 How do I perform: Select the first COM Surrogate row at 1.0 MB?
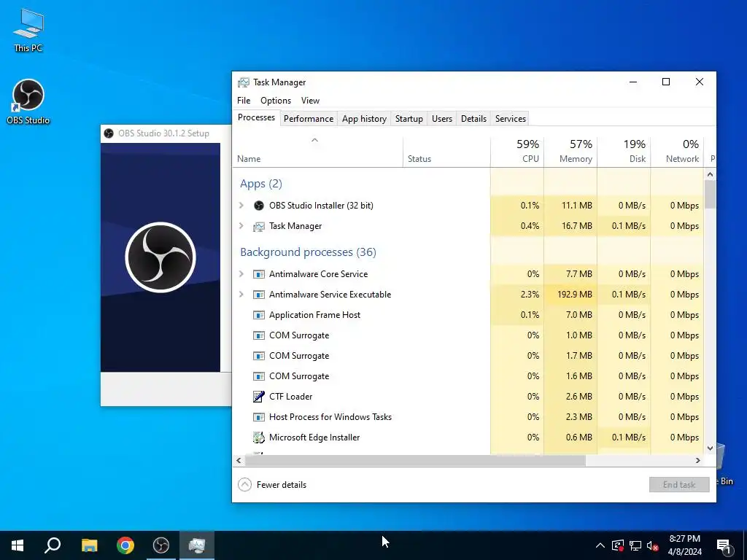pos(468,335)
